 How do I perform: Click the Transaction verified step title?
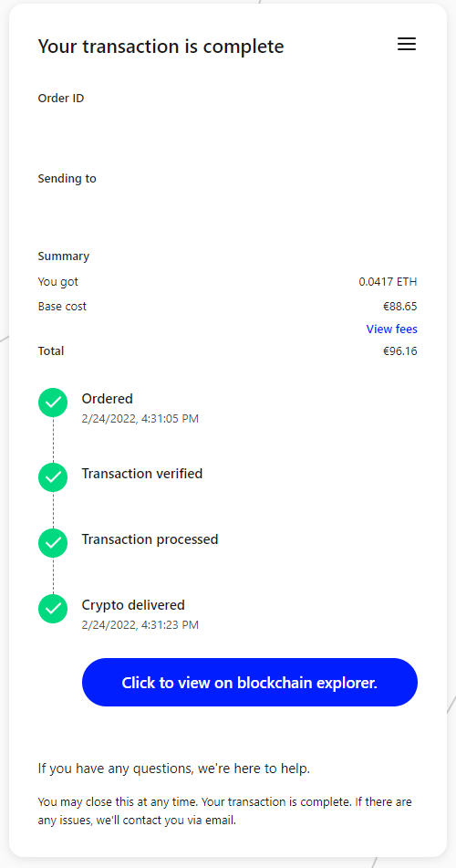142,474
